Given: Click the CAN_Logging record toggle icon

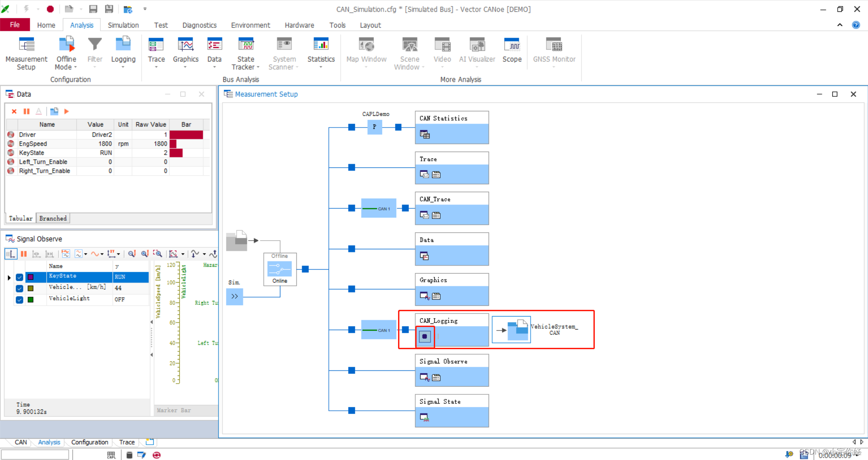Looking at the screenshot, I should [424, 337].
